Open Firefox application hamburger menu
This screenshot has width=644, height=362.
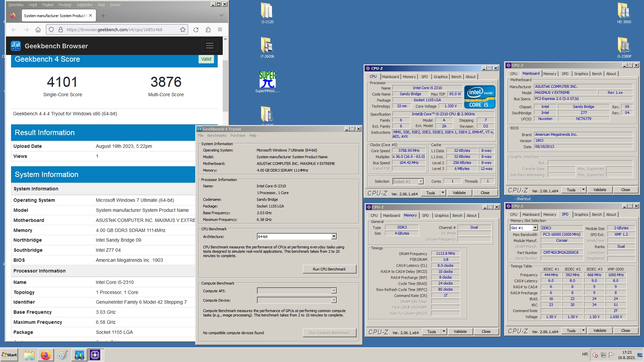tap(220, 29)
